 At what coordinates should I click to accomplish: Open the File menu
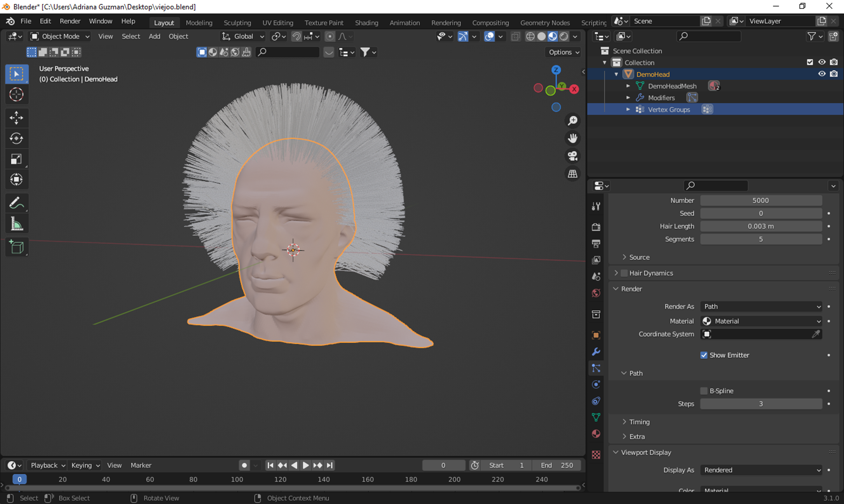point(26,21)
